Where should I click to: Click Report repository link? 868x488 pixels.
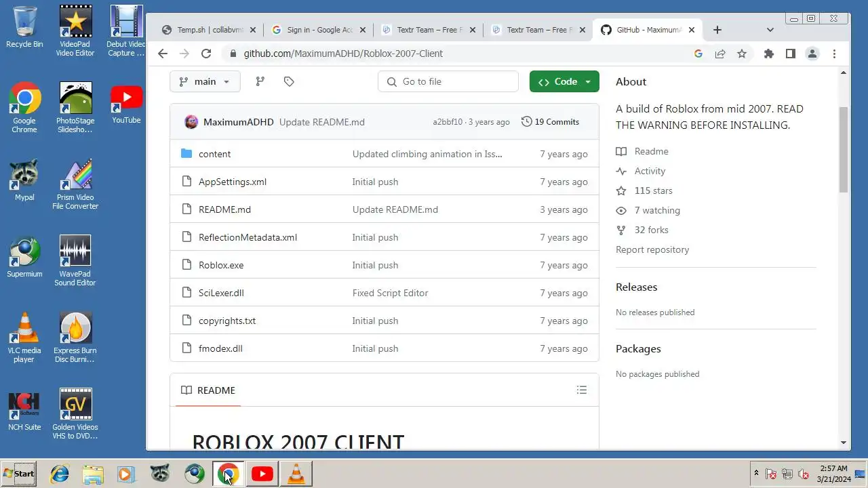pyautogui.click(x=652, y=249)
